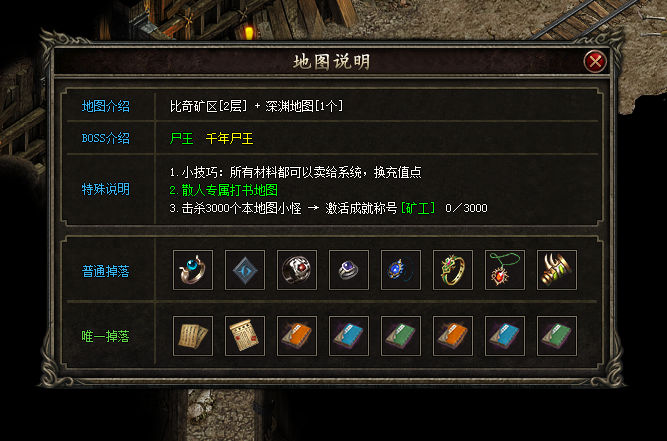Select the dark helmet with red gem

[296, 270]
